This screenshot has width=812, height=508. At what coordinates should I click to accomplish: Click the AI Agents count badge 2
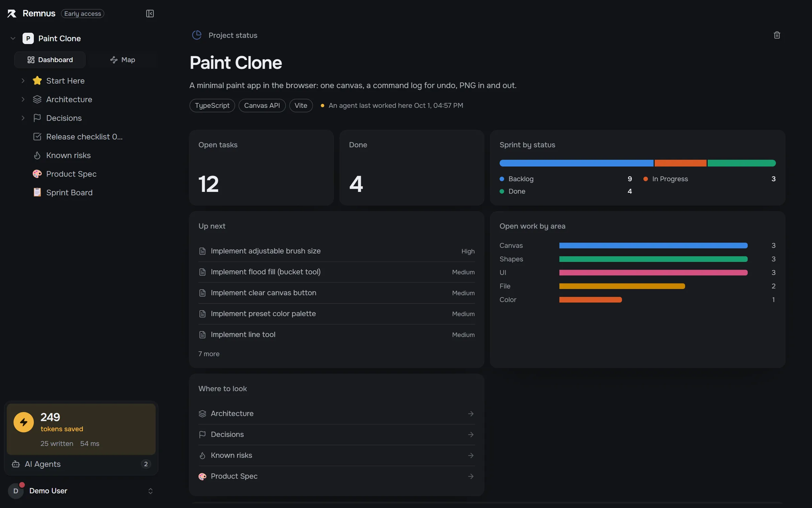click(x=146, y=464)
